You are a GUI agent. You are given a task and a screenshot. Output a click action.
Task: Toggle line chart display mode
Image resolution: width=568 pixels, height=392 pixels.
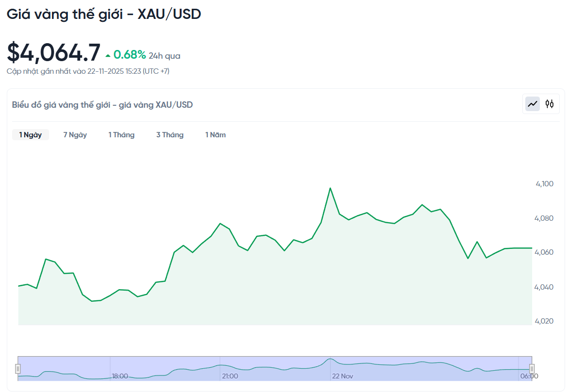[532, 104]
